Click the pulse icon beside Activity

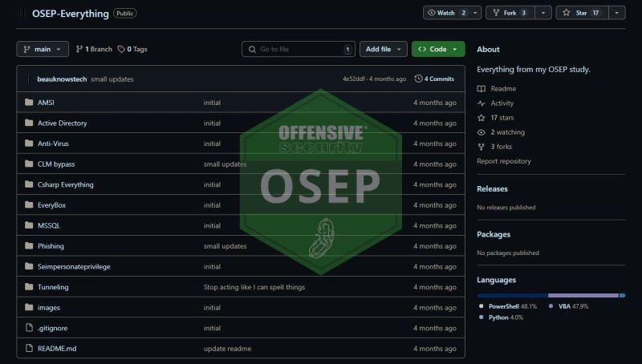(481, 103)
